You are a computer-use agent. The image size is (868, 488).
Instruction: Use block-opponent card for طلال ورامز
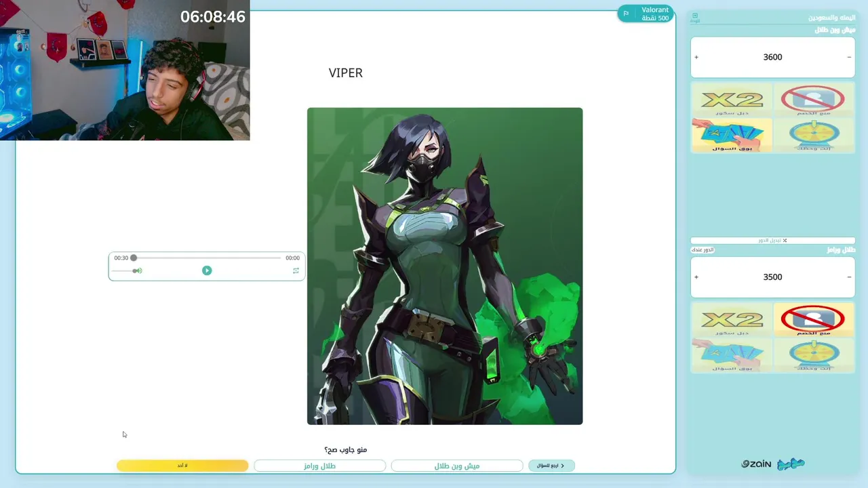click(x=814, y=320)
